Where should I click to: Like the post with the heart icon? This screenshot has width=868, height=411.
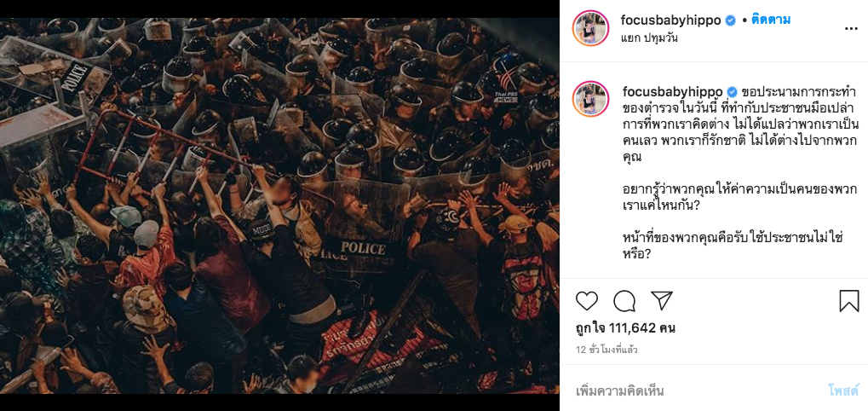[x=587, y=301]
